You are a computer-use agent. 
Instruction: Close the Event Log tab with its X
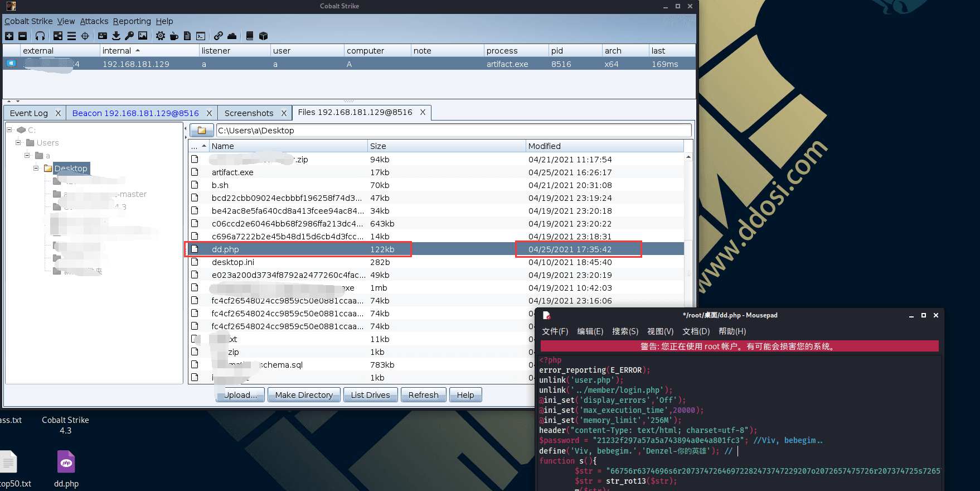click(x=58, y=113)
